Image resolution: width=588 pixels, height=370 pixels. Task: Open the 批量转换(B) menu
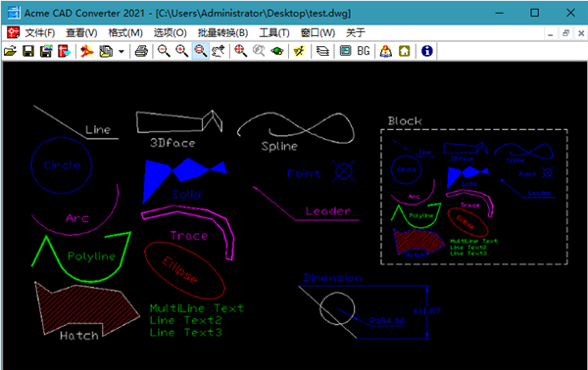[x=222, y=33]
